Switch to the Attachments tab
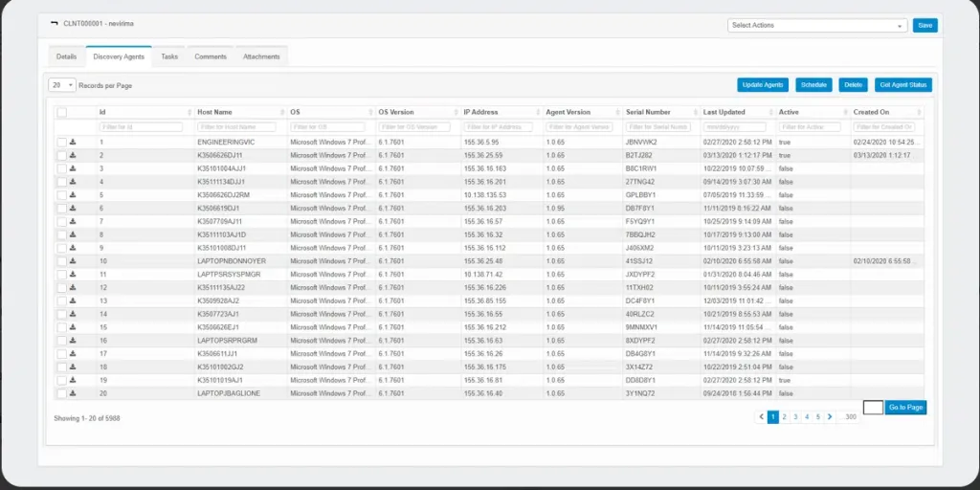 click(261, 56)
